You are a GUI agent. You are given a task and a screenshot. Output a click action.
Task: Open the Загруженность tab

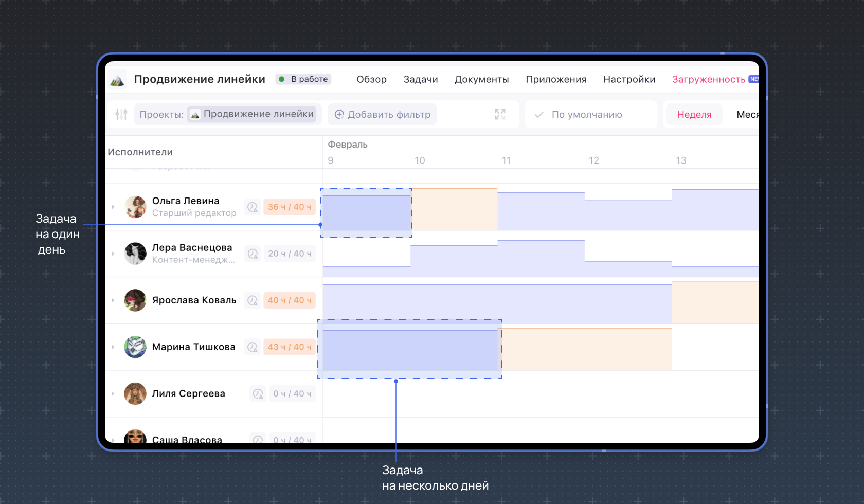click(708, 79)
